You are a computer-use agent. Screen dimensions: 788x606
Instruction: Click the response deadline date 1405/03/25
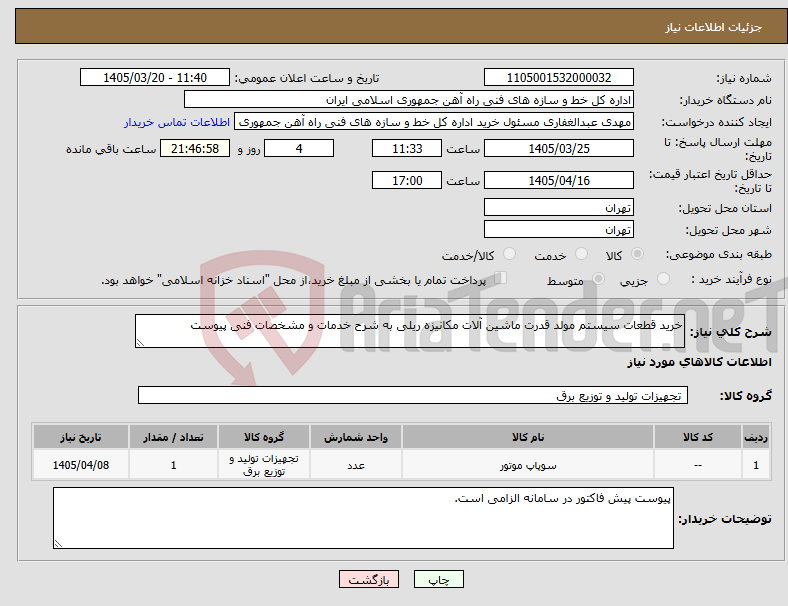(559, 148)
